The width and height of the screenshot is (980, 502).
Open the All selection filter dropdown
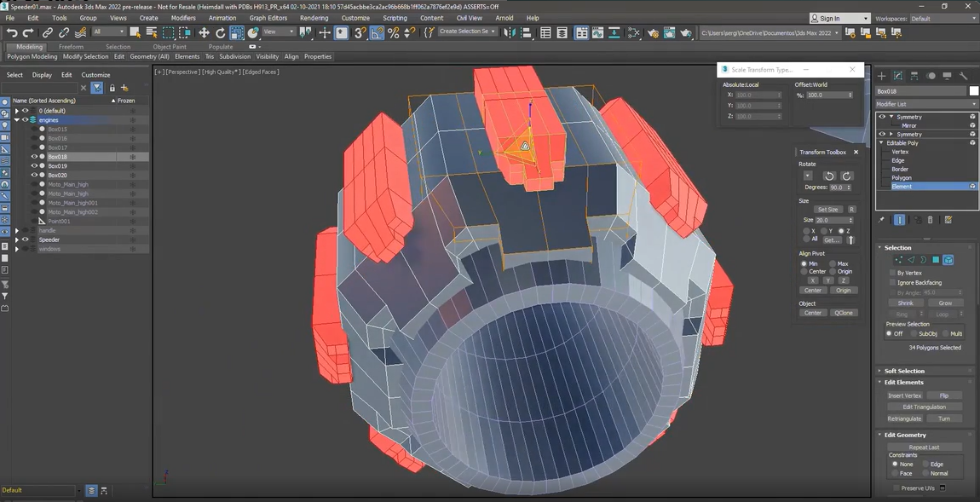(109, 32)
